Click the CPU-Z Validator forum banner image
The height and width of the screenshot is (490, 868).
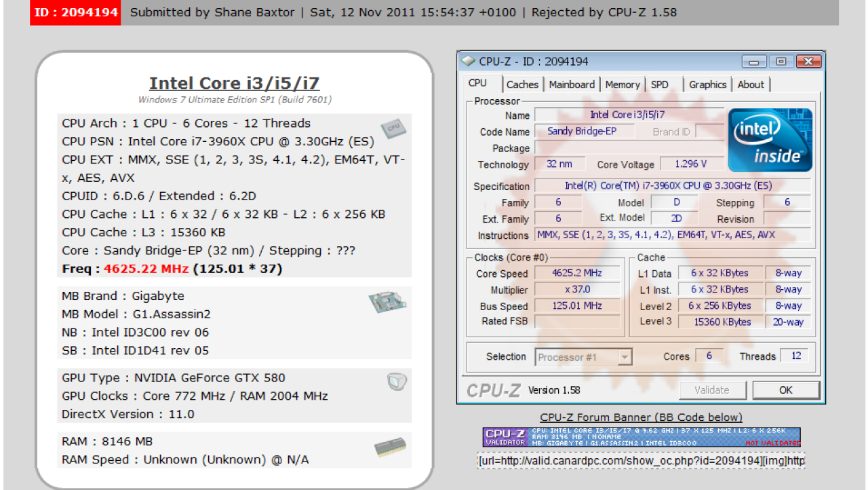tap(642, 437)
